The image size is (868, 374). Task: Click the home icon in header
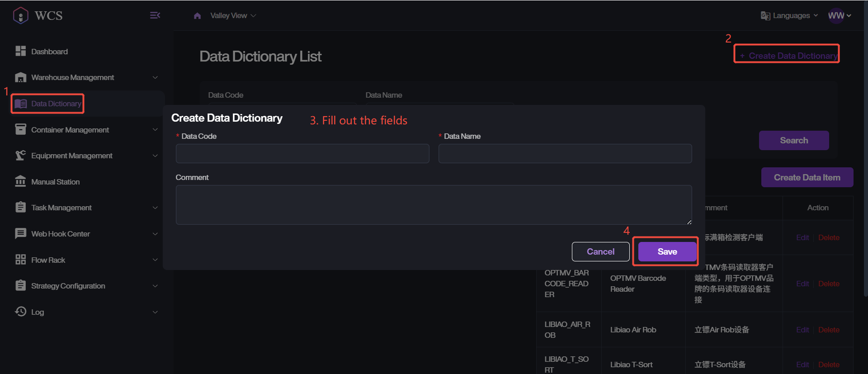click(197, 16)
